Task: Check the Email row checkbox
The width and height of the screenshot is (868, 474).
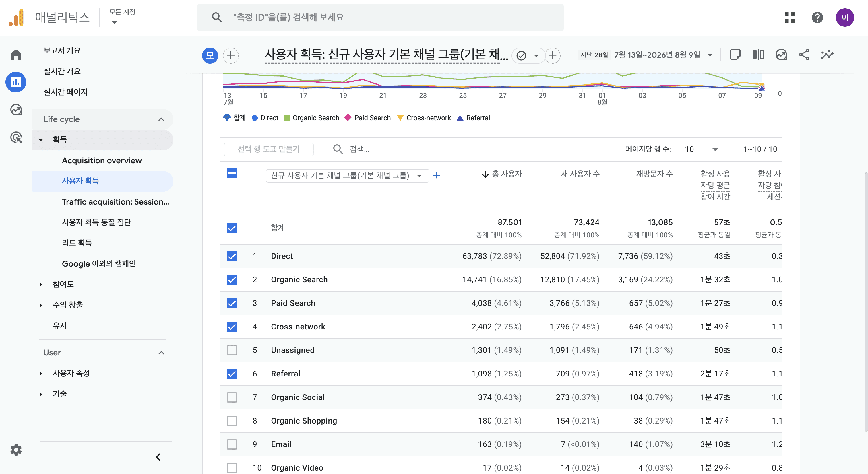Action: [232, 444]
